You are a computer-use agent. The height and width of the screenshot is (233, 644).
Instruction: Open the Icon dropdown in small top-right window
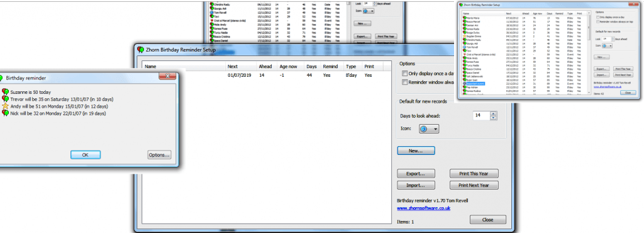tap(608, 45)
